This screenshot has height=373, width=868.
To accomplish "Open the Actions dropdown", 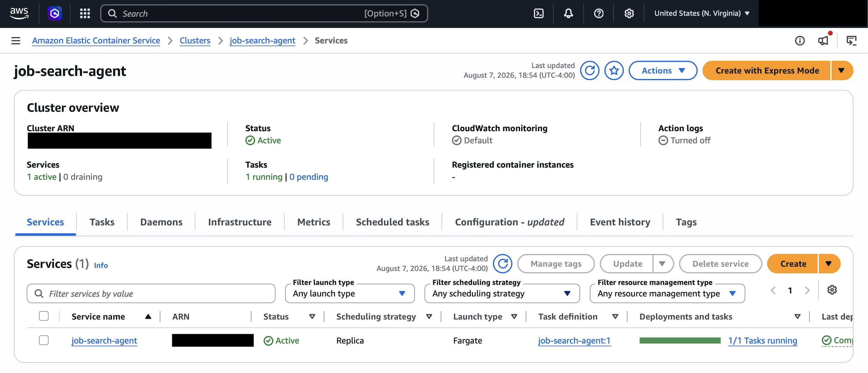I will pyautogui.click(x=663, y=70).
